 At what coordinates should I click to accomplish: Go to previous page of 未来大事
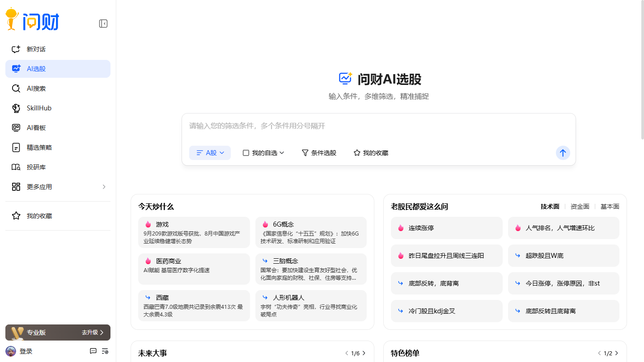pos(347,353)
